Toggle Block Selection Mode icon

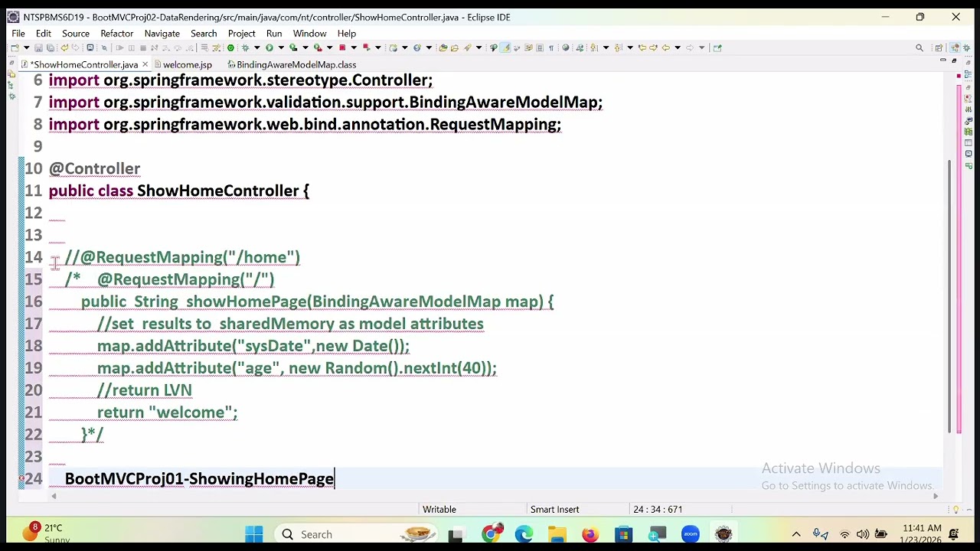click(540, 47)
